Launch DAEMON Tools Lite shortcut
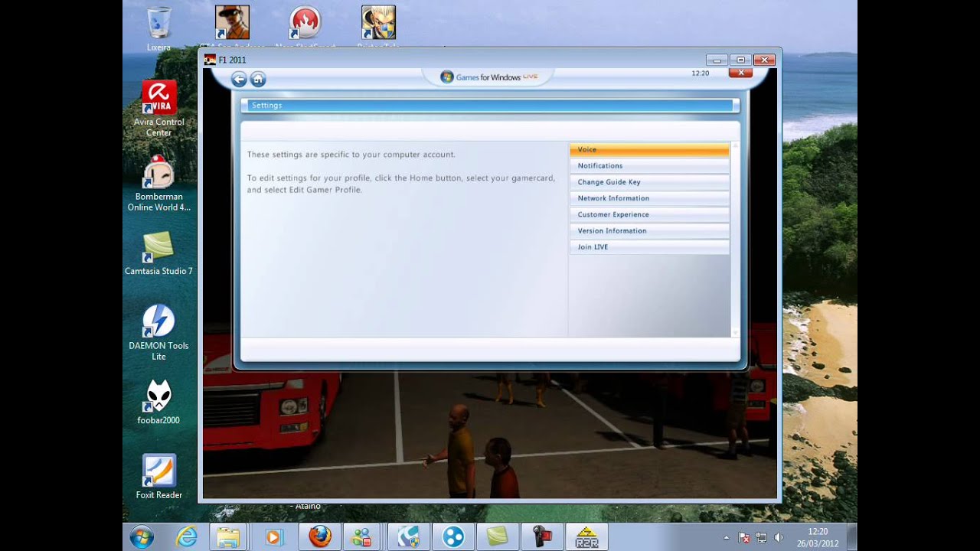Viewport: 980px width, 551px height. pyautogui.click(x=159, y=332)
